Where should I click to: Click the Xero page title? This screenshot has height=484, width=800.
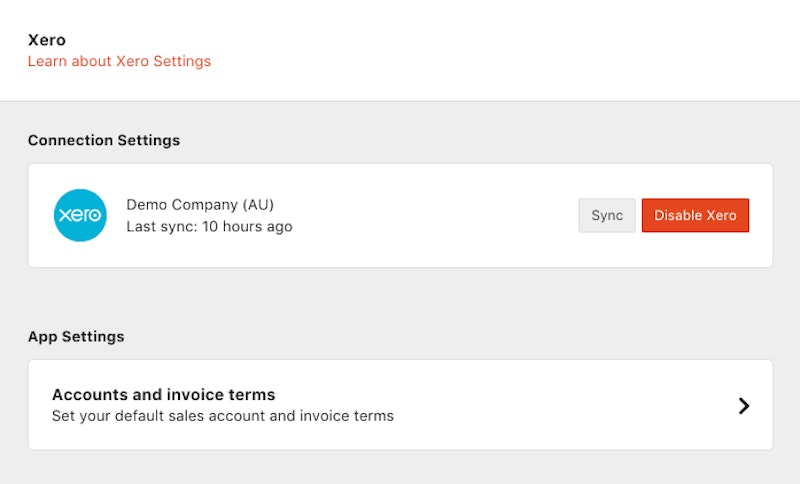click(x=46, y=40)
